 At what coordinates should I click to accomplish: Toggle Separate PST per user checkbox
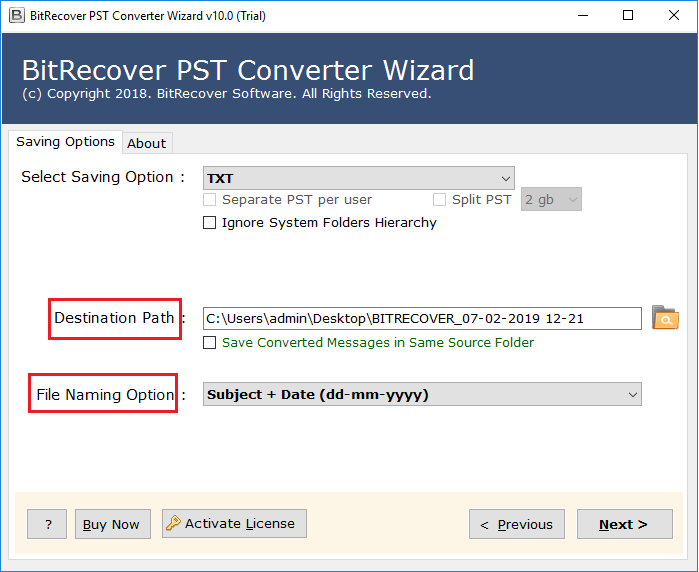tap(210, 199)
